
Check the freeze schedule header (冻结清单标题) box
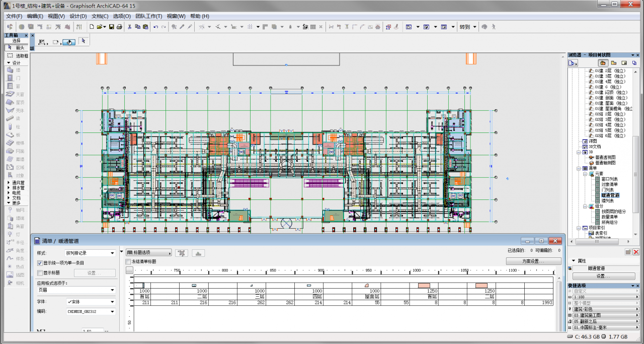click(128, 261)
